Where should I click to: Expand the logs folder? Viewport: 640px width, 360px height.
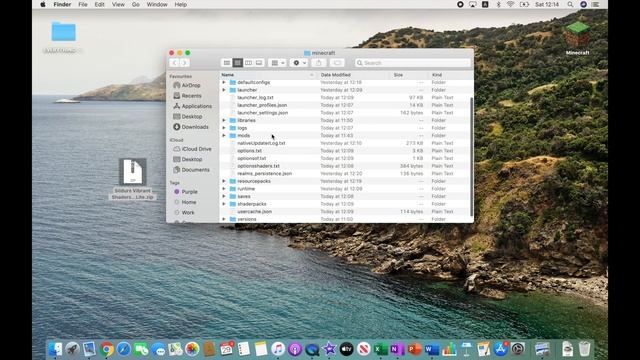pyautogui.click(x=224, y=128)
